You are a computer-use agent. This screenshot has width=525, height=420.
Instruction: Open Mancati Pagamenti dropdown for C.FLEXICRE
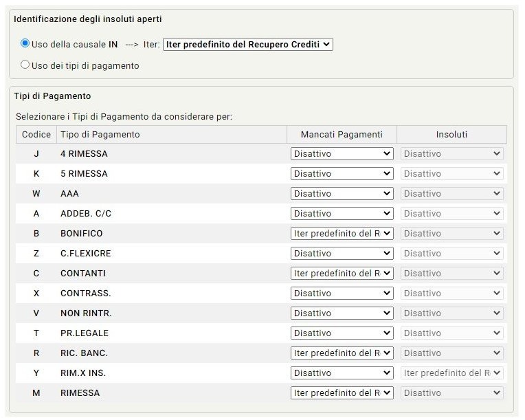(342, 254)
